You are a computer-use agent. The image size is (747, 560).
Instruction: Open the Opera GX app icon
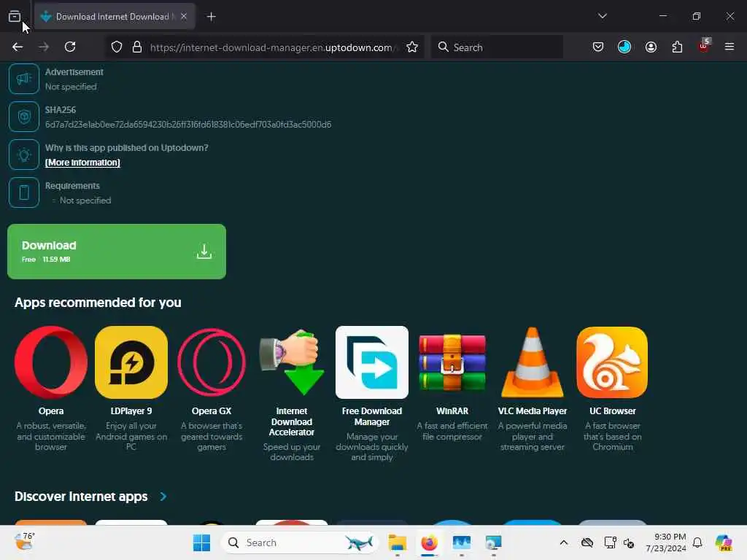click(x=212, y=362)
